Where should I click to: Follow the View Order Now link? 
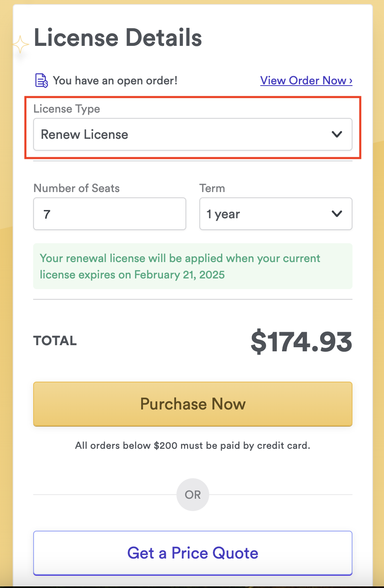pyautogui.click(x=306, y=81)
